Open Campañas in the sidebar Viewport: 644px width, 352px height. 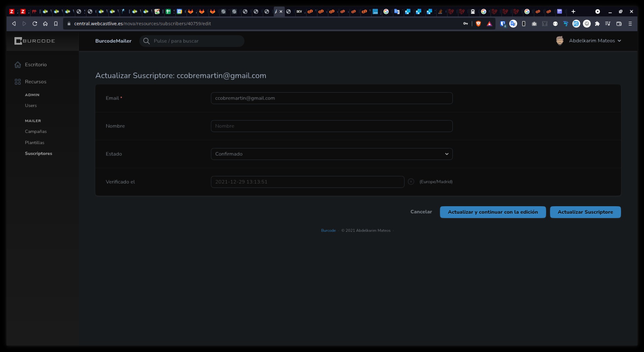(36, 131)
